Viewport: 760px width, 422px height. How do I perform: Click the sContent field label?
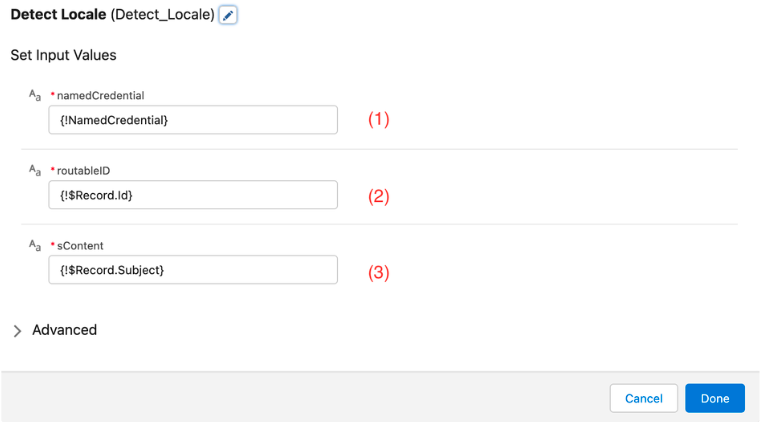pyautogui.click(x=80, y=246)
